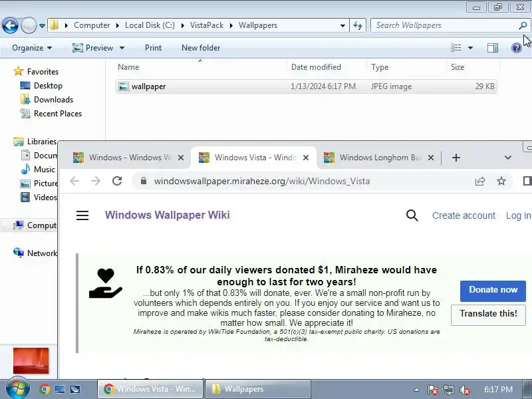Click Chrome back arrow
This screenshot has width=532, height=399.
[x=74, y=181]
